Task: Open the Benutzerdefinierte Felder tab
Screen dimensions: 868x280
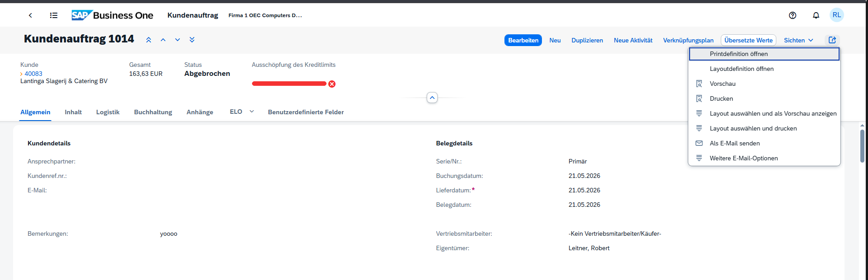Action: pyautogui.click(x=306, y=112)
